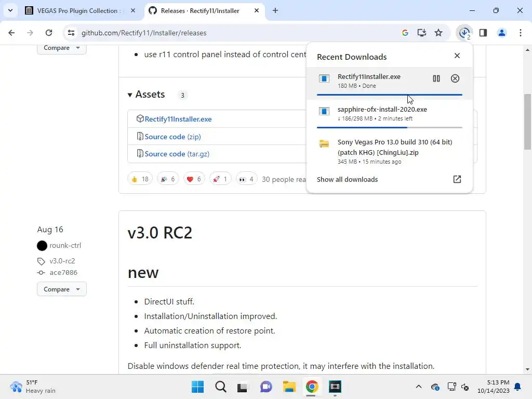Open Compare dropdown for v3.0 RC2 release
532x399 pixels.
(62, 289)
